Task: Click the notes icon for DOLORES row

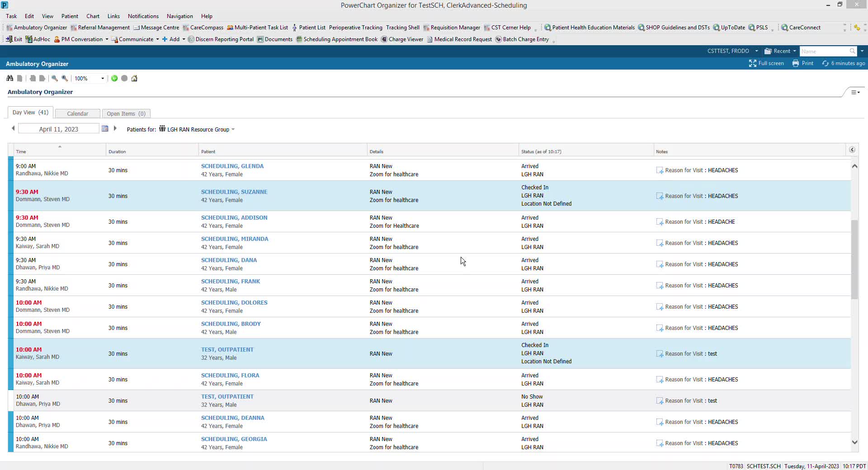Action: pos(660,307)
